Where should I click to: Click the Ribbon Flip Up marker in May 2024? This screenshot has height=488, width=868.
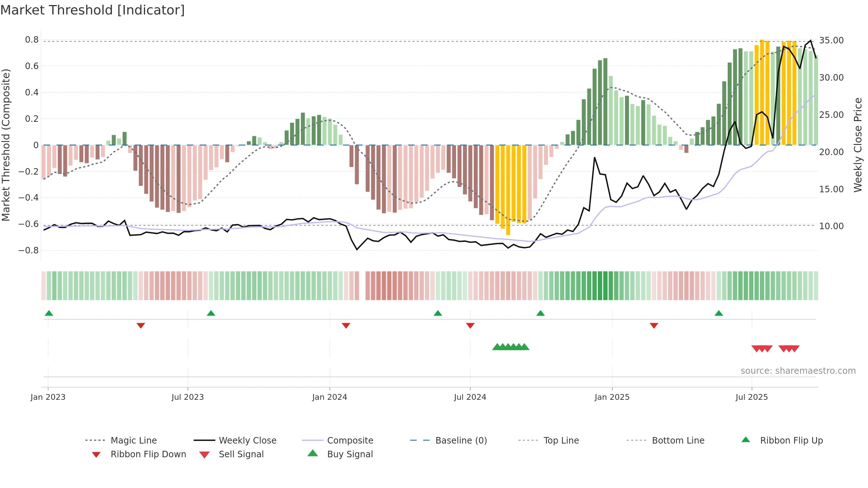pos(438,313)
